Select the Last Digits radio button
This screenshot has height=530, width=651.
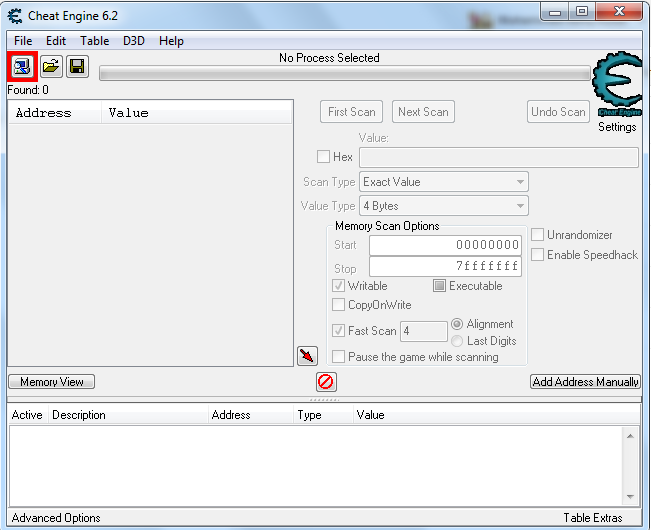[457, 341]
